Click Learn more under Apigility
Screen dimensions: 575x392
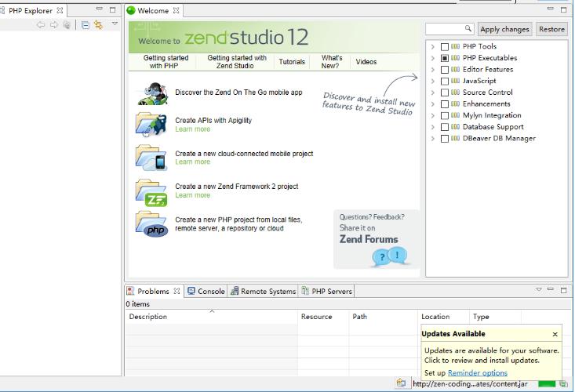pyautogui.click(x=192, y=129)
